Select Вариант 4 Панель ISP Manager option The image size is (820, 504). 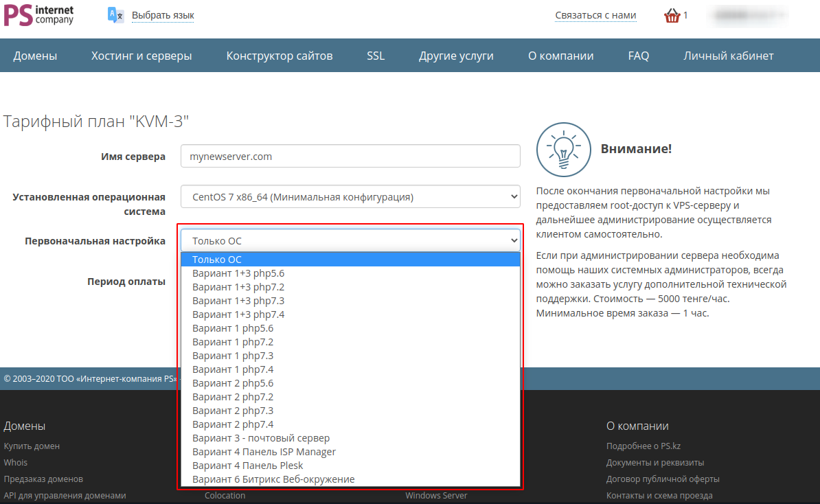pos(350,452)
